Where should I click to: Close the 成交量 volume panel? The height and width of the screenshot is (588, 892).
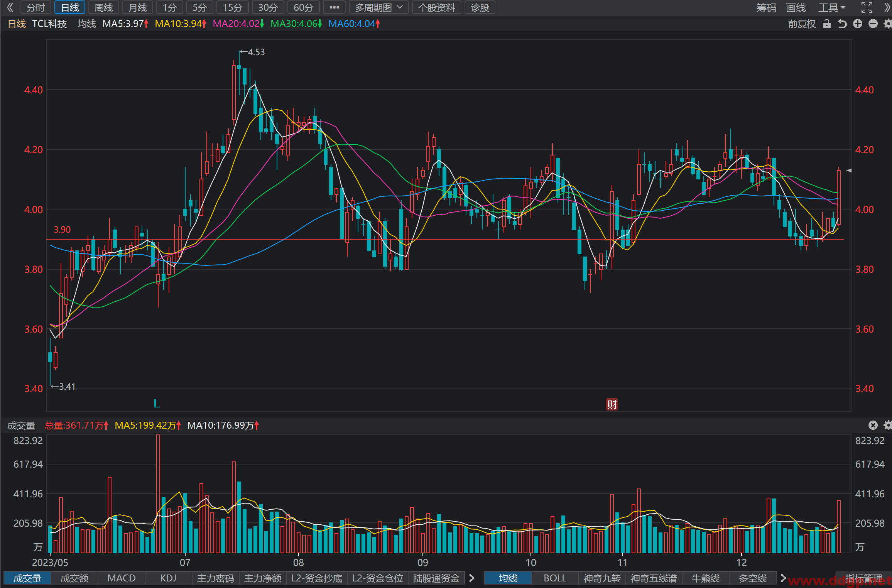873,425
